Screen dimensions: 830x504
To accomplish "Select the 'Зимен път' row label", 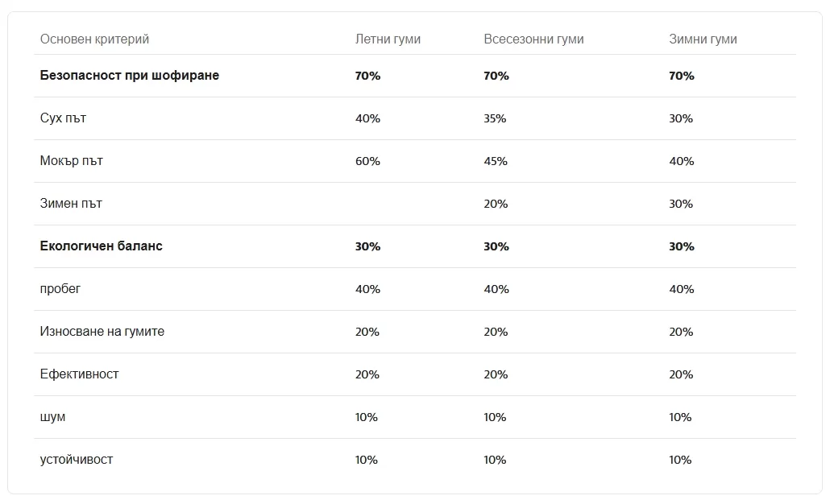I will click(x=71, y=204).
